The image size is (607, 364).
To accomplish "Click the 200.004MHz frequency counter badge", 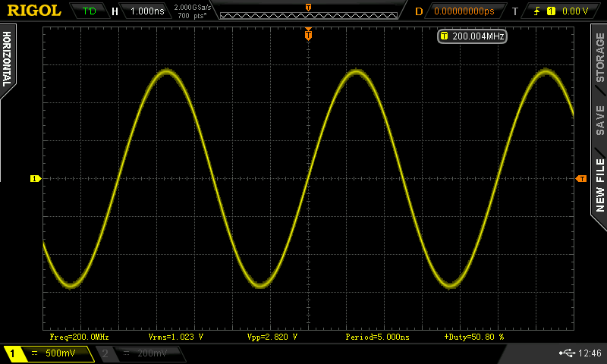I will point(472,36).
